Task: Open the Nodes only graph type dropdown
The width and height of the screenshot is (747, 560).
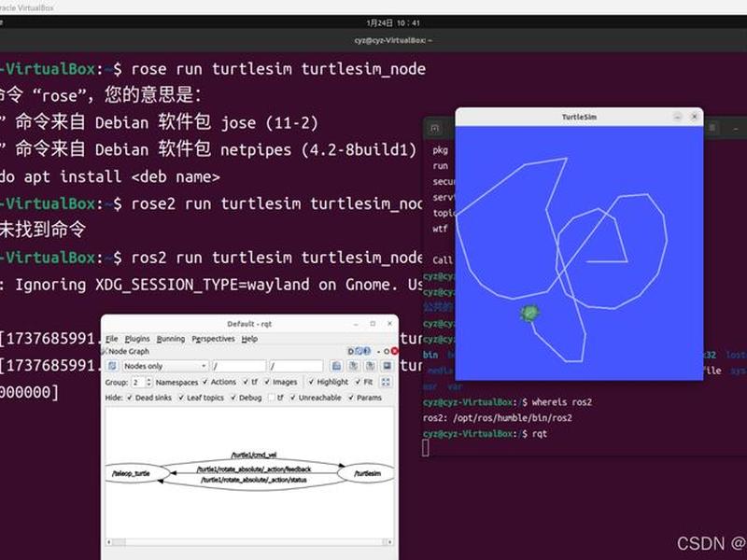Action: pyautogui.click(x=165, y=366)
